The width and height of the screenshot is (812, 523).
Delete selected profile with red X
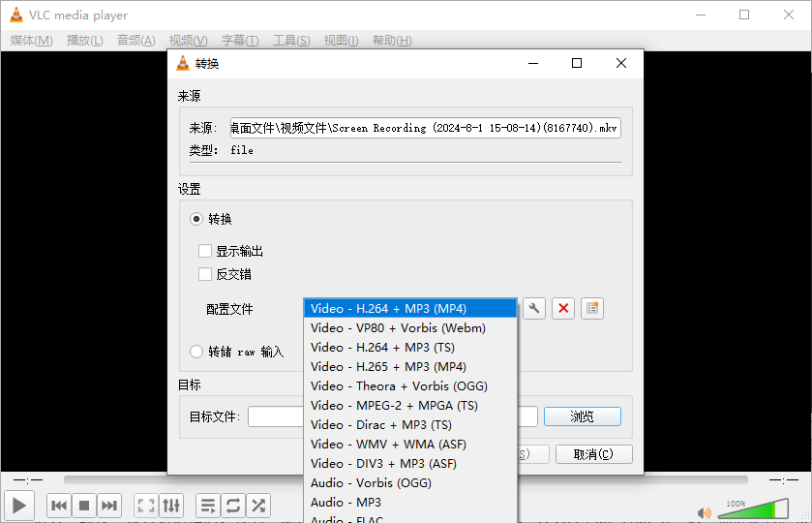(x=563, y=308)
